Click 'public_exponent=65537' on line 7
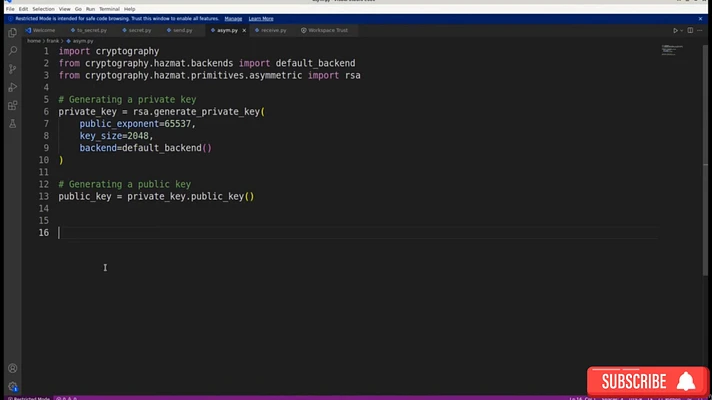The height and width of the screenshot is (400, 712). click(135, 124)
